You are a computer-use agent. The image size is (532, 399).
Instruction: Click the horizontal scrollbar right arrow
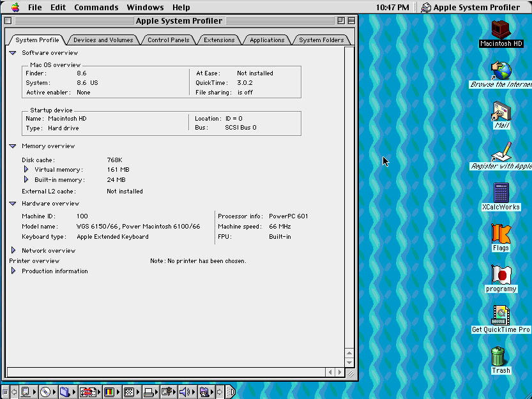(x=340, y=372)
